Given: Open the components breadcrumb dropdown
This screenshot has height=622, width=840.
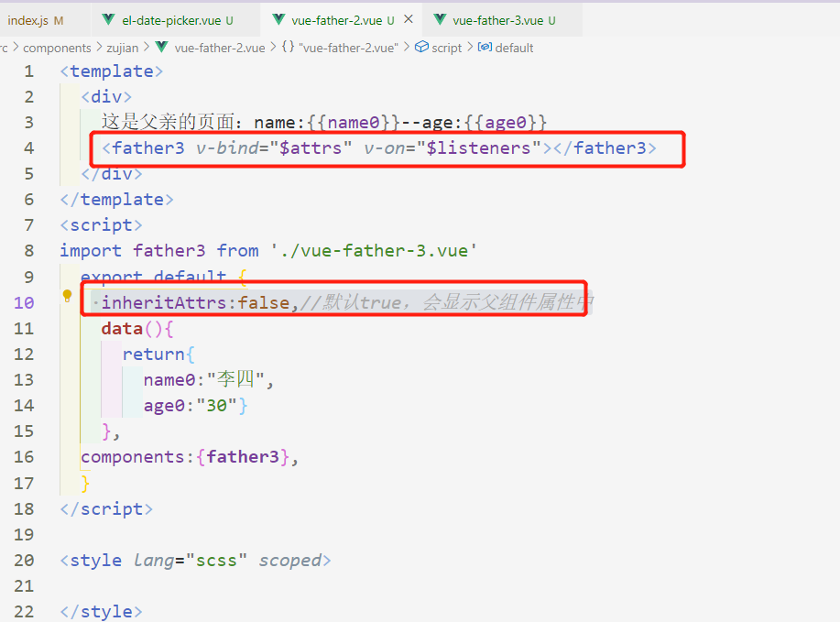Looking at the screenshot, I should pos(57,48).
